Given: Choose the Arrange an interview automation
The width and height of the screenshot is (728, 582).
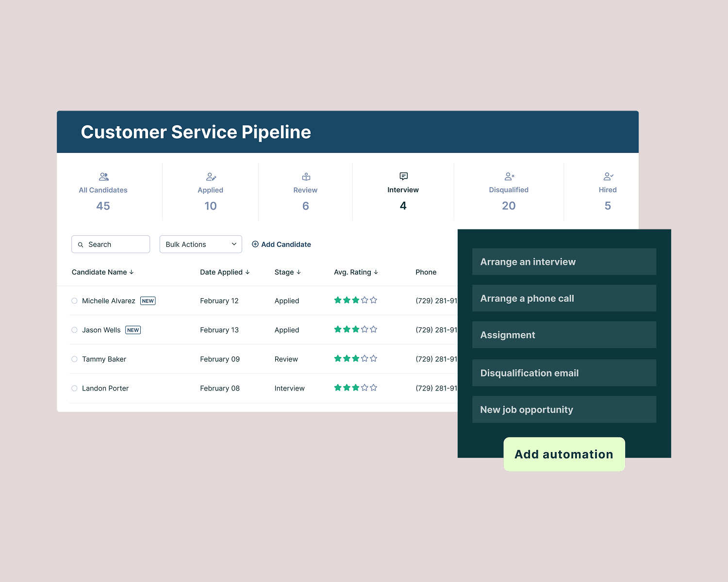Looking at the screenshot, I should 564,261.
